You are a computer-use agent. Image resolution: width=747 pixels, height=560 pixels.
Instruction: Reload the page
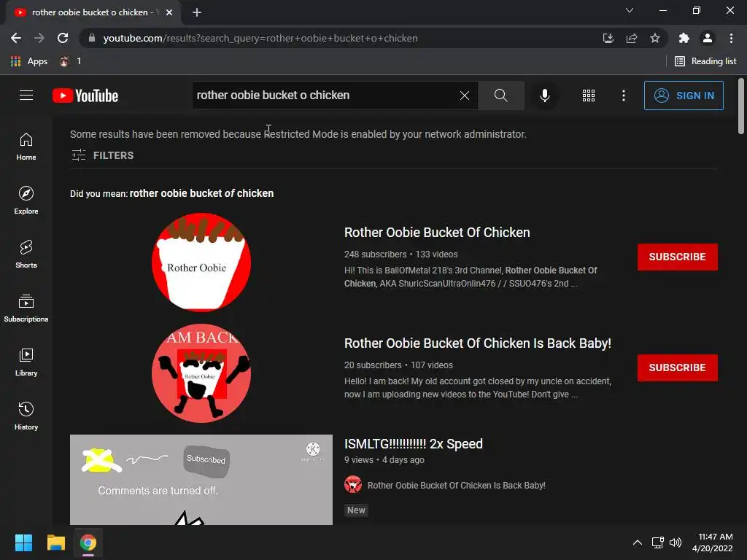pos(63,38)
